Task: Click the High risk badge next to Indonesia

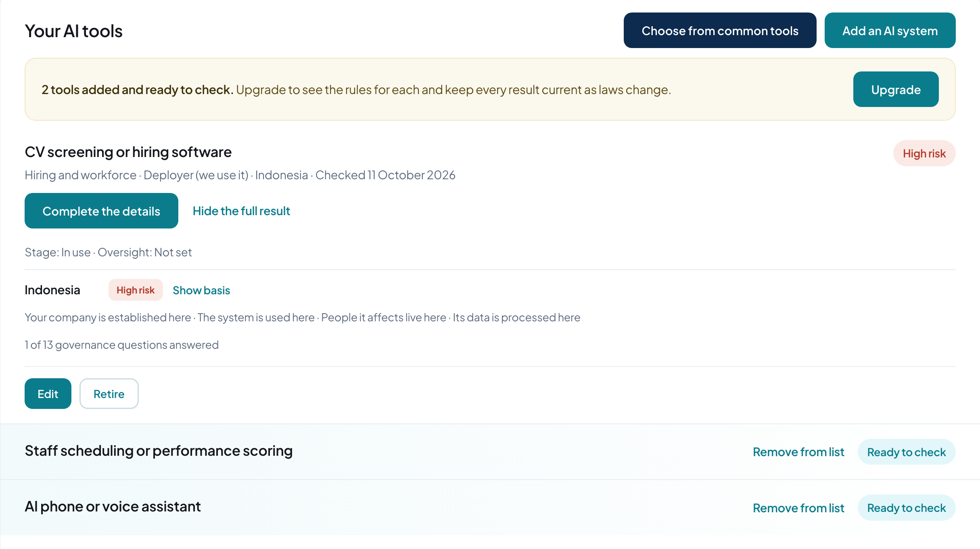Action: point(136,290)
